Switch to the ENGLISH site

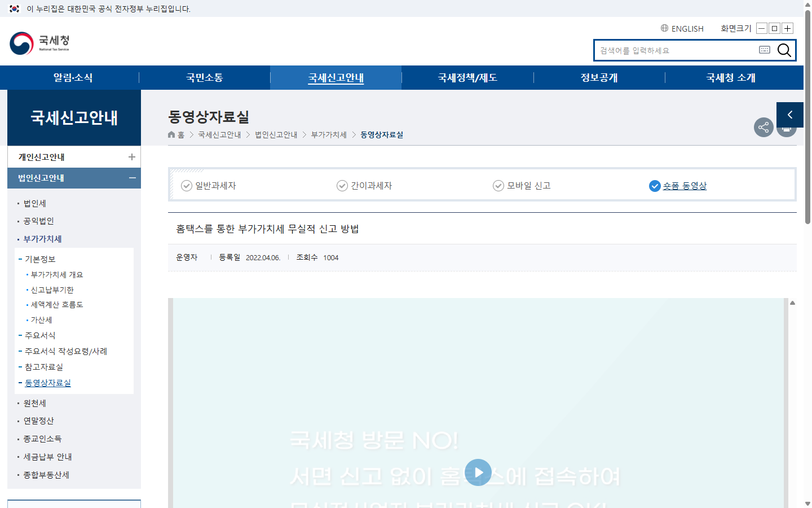click(x=687, y=28)
